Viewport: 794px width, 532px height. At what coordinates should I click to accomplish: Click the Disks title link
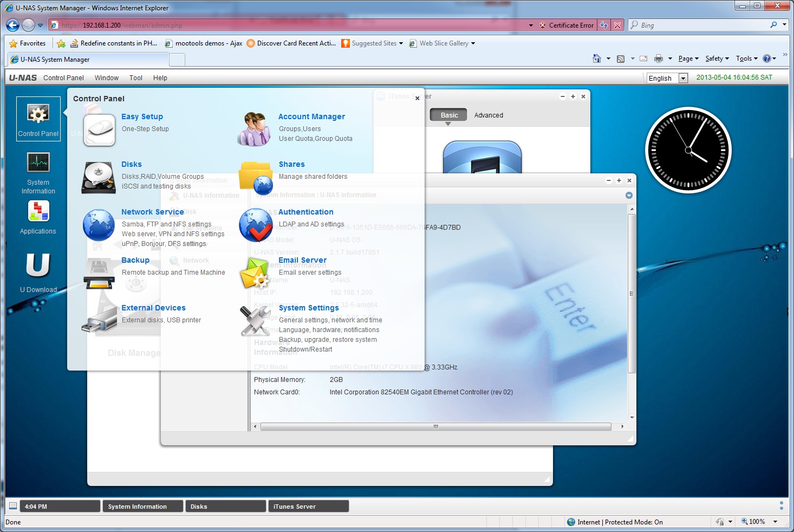coord(132,164)
